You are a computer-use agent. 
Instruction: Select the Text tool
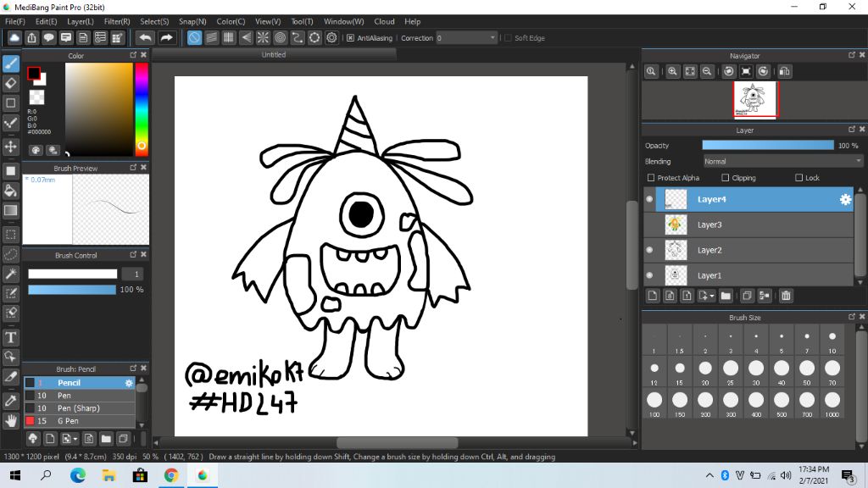coord(10,337)
